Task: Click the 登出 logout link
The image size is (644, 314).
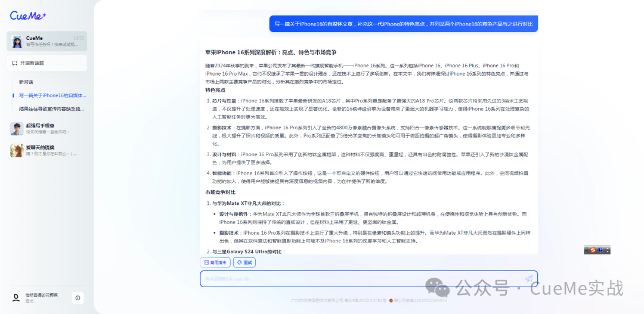Action: 29,301
